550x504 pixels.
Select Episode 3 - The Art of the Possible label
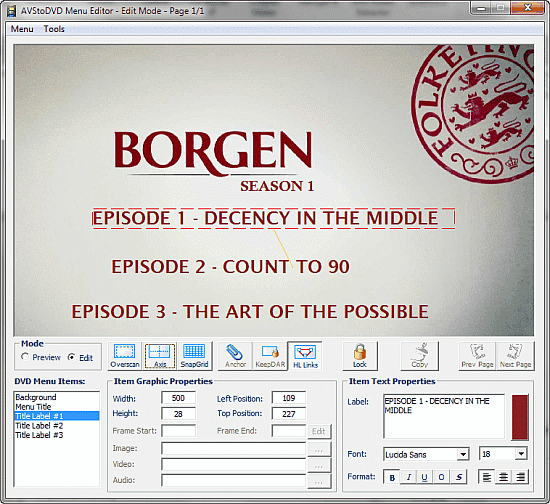point(250,311)
